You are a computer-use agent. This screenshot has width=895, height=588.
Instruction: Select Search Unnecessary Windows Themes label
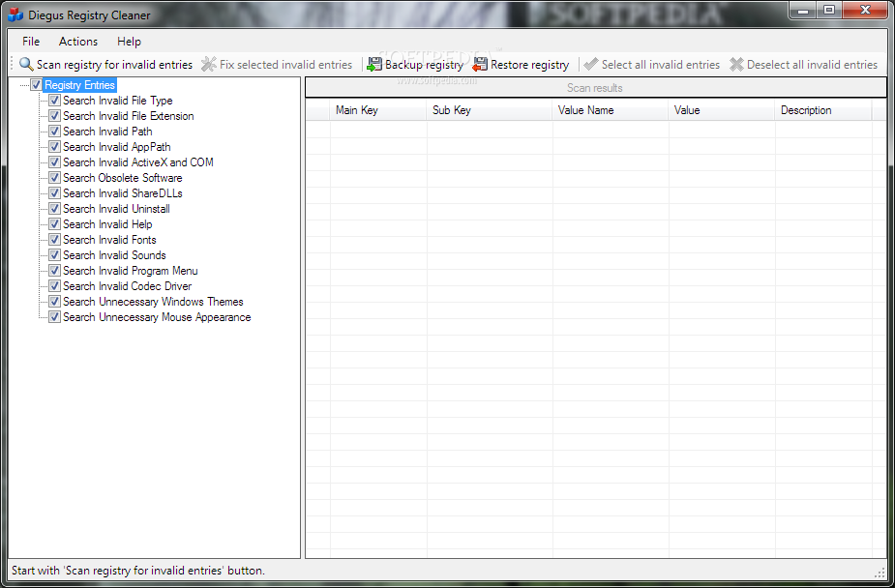click(153, 302)
